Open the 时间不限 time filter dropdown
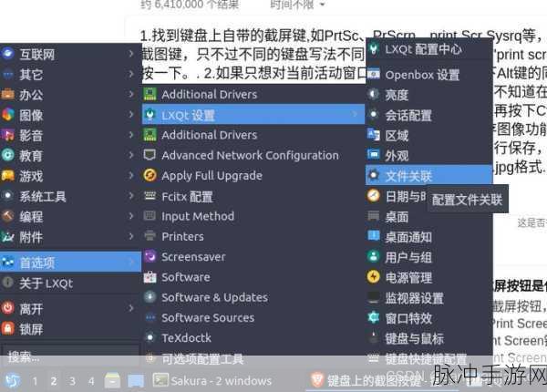The height and width of the screenshot is (392, 547). (x=297, y=5)
